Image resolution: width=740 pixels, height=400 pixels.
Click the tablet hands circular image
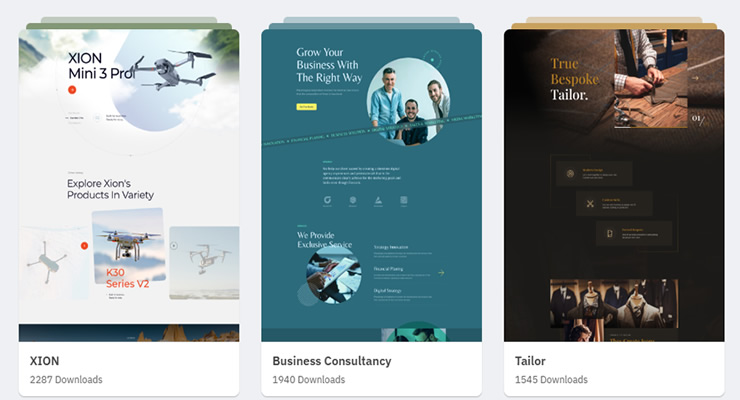pos(333,276)
